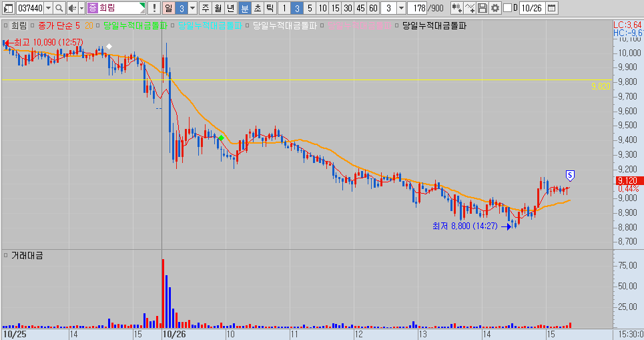
Task: Toggle pink 당일누적대금돌파 legend checkbox
Action: click(x=322, y=25)
